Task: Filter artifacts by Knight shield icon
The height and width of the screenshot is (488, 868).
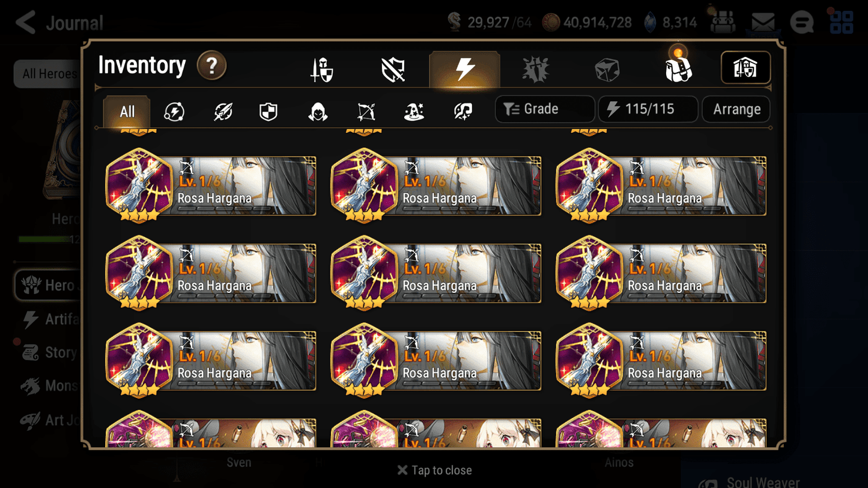Action: [269, 112]
